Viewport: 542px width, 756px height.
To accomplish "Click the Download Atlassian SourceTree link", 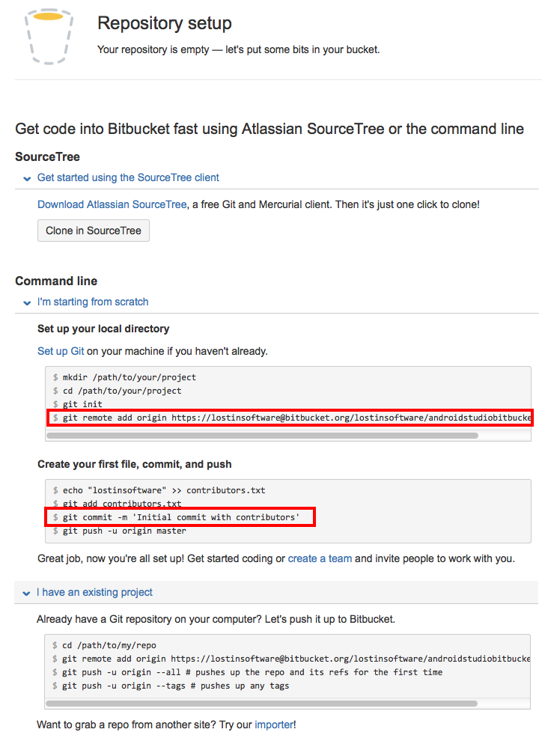I will point(112,204).
